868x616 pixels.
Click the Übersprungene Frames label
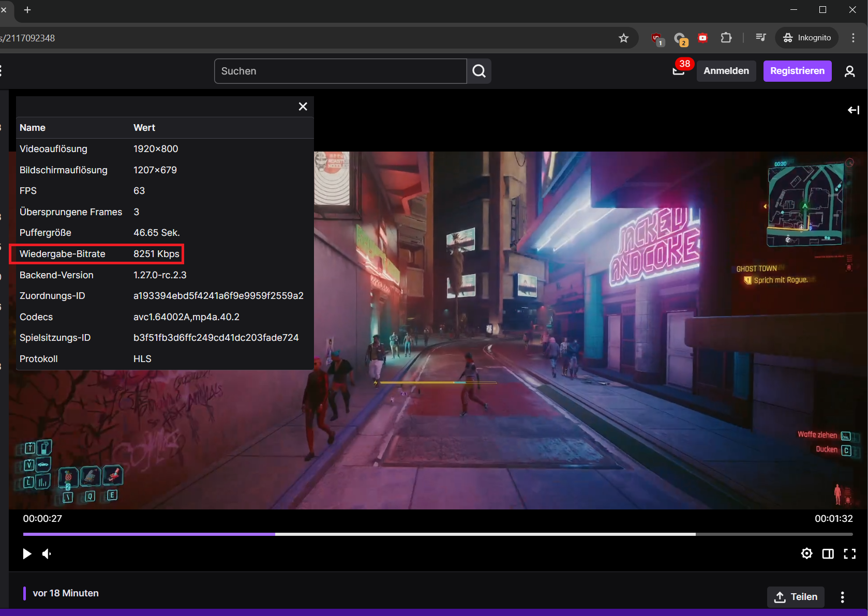pos(71,212)
